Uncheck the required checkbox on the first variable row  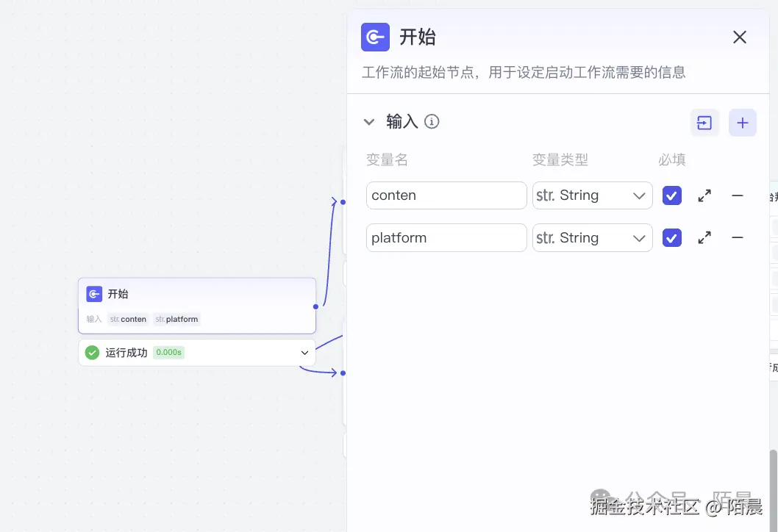pyautogui.click(x=671, y=195)
